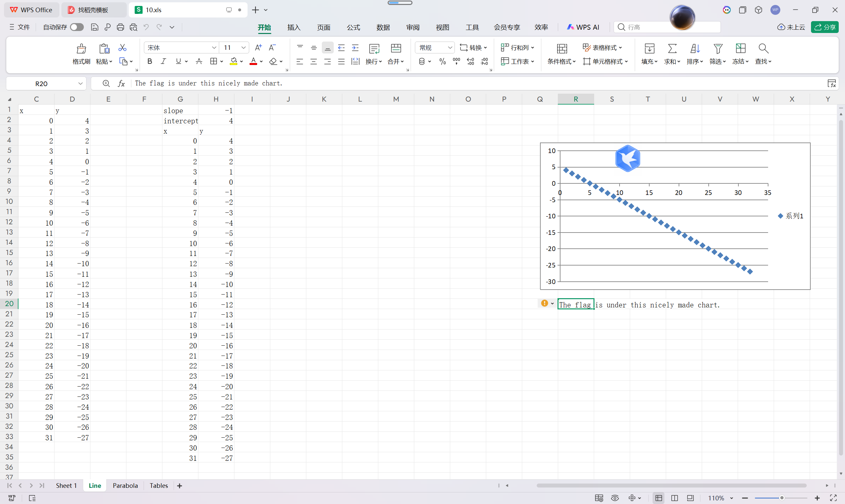This screenshot has height=504, width=845.
Task: Click the Format Painter icon
Action: click(81, 48)
